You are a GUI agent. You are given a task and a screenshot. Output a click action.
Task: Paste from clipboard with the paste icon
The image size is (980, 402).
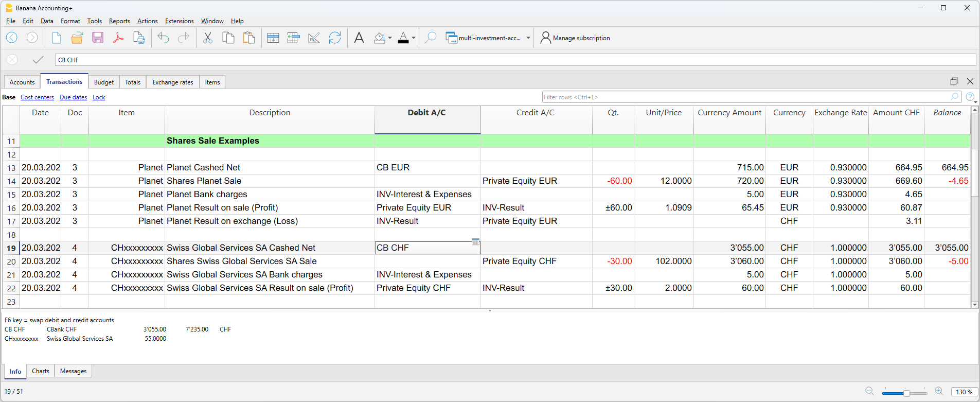249,38
